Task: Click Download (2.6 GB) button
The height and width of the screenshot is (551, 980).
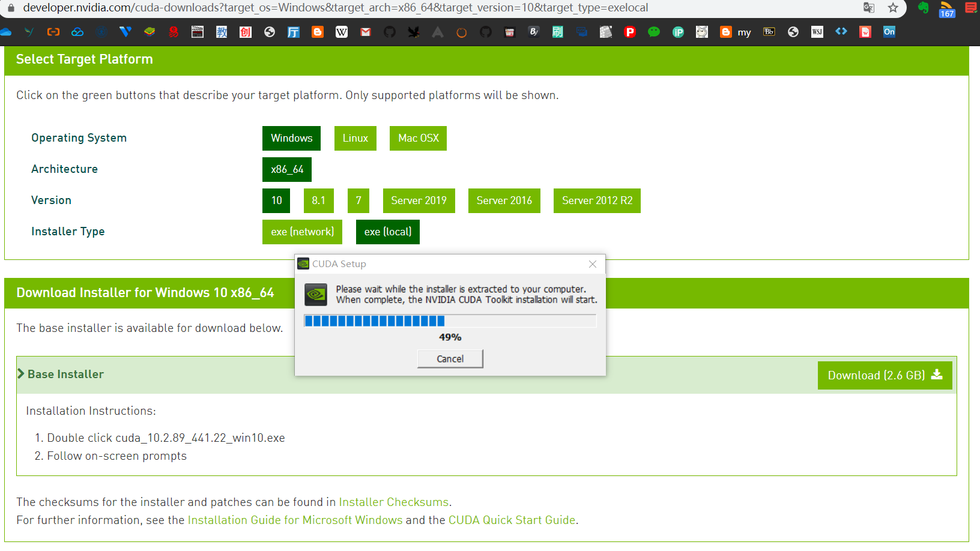Action: [885, 375]
